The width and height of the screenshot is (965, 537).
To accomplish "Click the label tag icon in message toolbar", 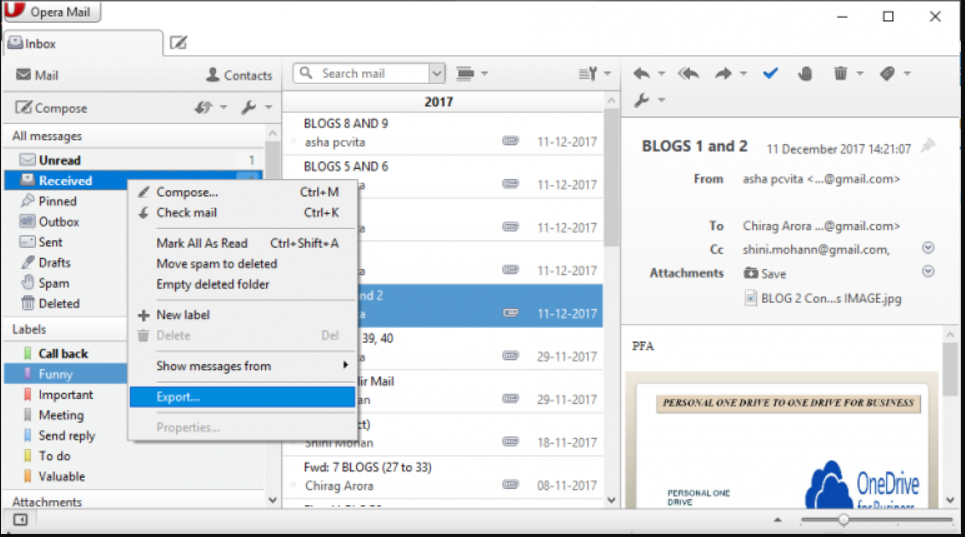I will click(887, 74).
